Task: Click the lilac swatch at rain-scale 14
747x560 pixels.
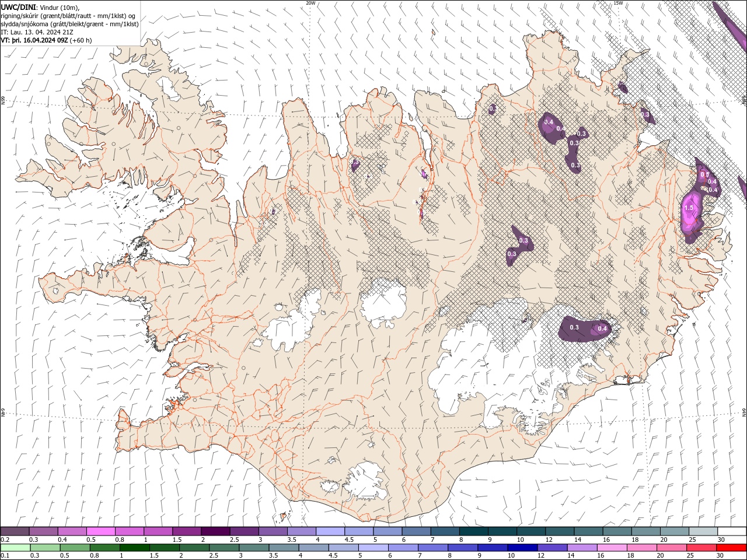Action: 582,548
